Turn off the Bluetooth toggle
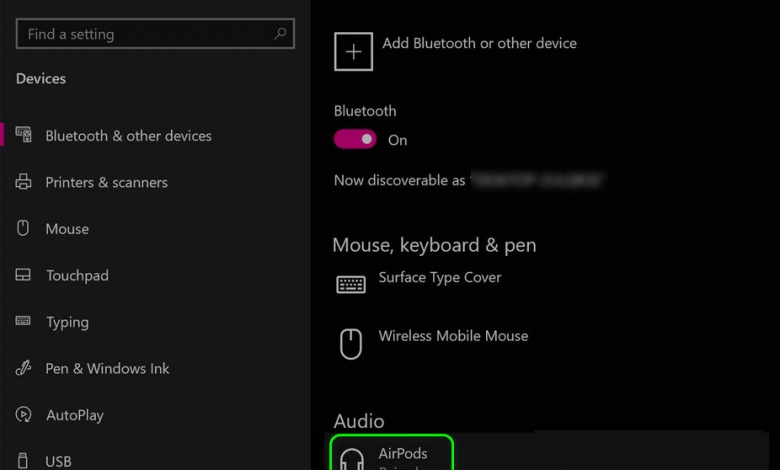780x470 pixels. click(x=355, y=139)
